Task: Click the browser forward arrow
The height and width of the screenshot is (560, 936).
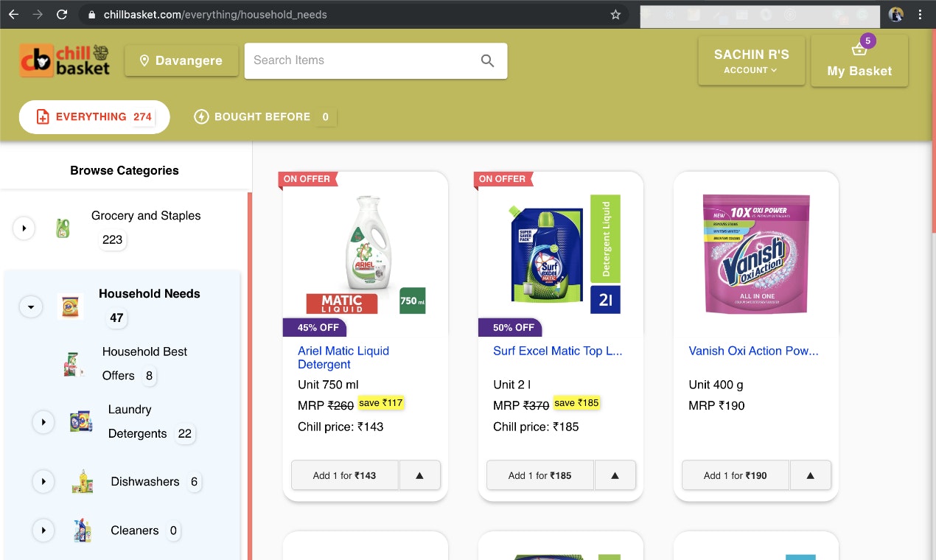Action: 38,14
